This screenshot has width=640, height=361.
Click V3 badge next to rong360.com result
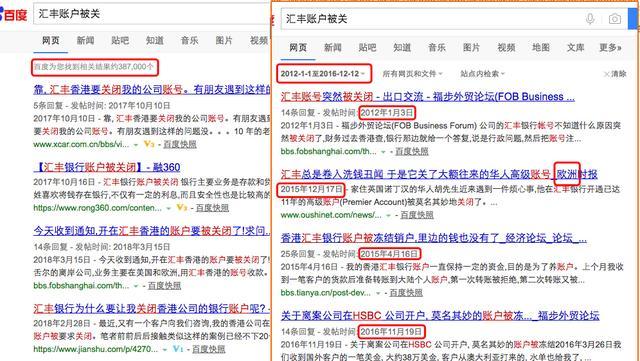(x=182, y=207)
